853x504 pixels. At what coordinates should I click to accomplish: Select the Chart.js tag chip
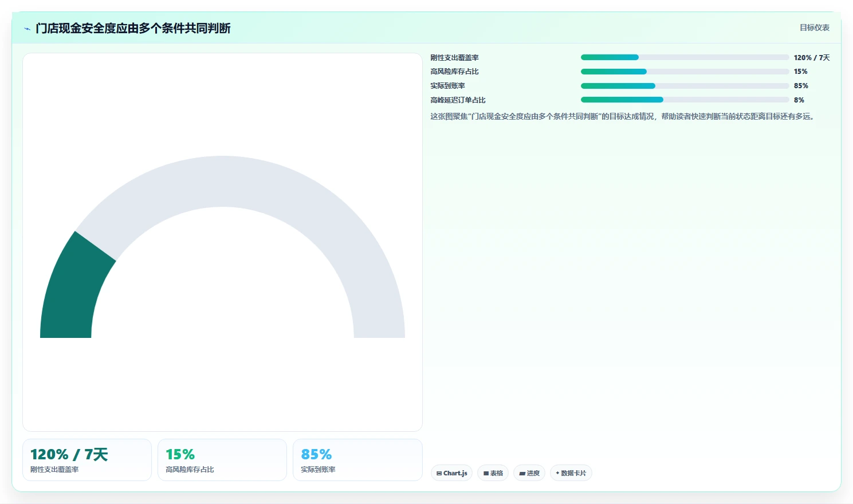click(451, 473)
